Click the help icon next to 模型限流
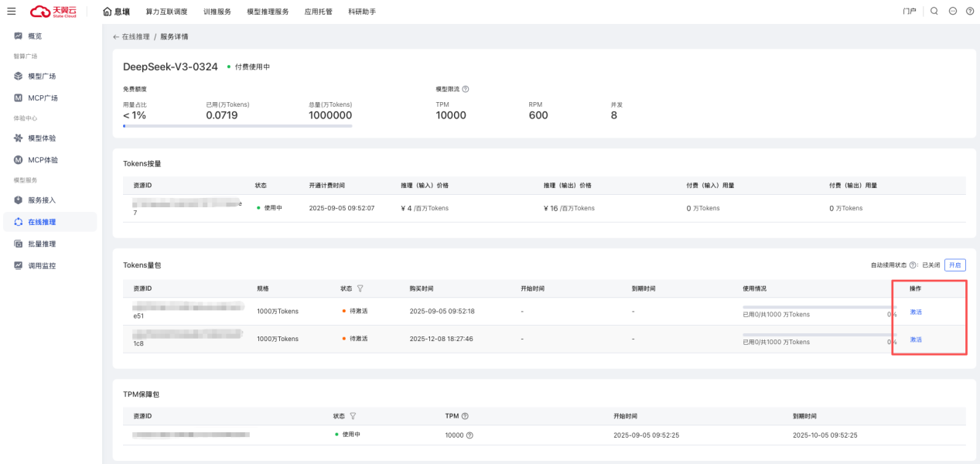980x464 pixels. [x=465, y=89]
